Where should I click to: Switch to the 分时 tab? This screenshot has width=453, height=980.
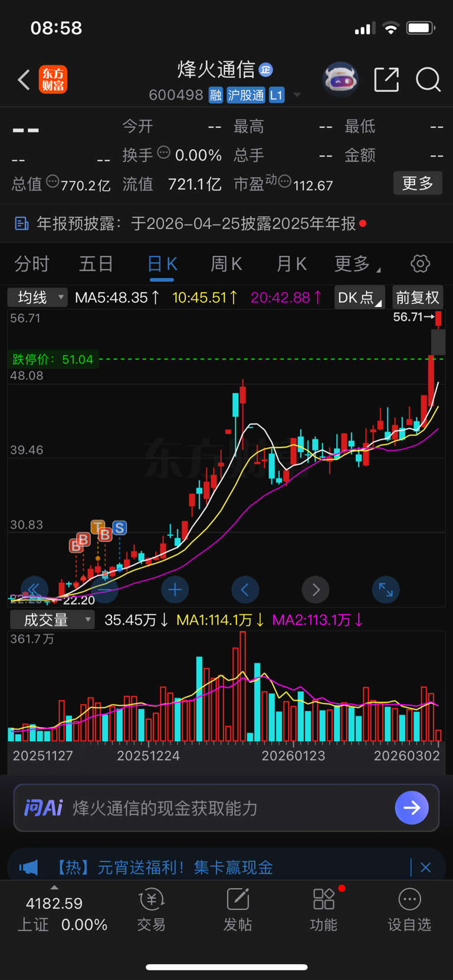[32, 263]
